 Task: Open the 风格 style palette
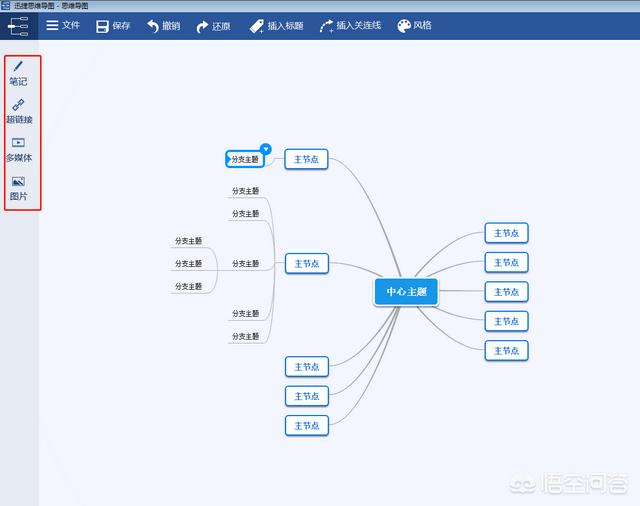click(414, 25)
